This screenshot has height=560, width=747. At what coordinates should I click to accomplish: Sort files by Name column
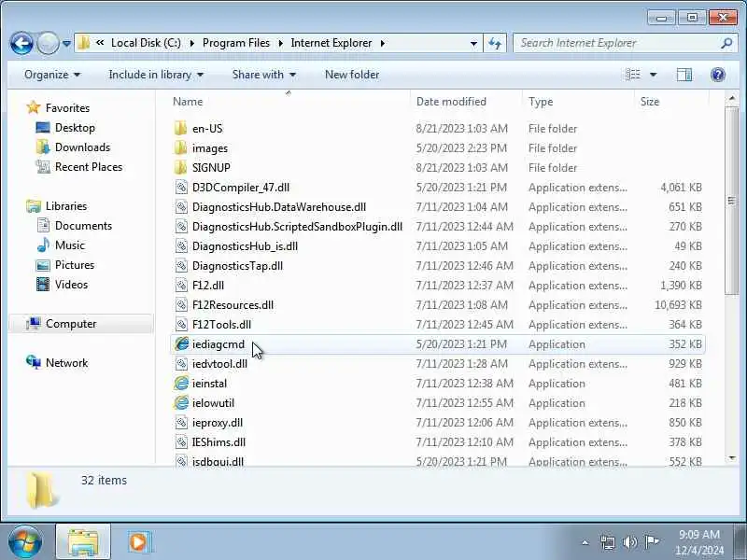(289, 102)
